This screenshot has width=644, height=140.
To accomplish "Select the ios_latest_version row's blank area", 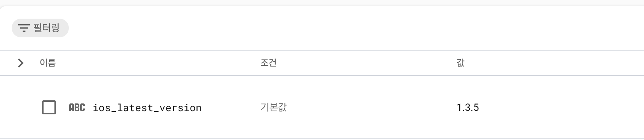I will coord(350,107).
